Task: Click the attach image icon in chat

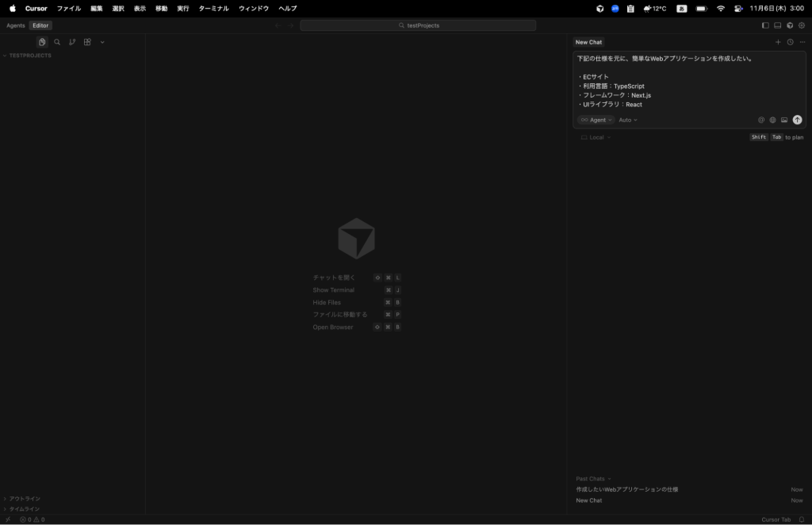Action: tap(784, 120)
